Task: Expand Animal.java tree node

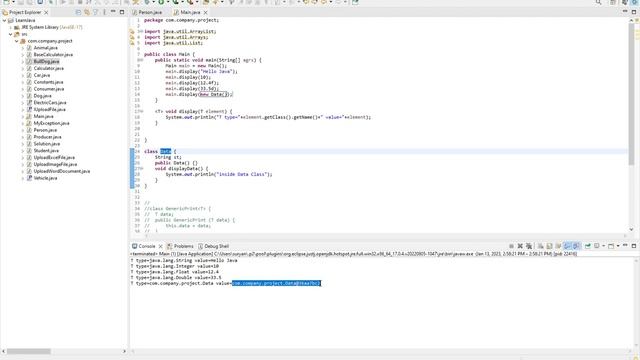Action: coord(23,48)
